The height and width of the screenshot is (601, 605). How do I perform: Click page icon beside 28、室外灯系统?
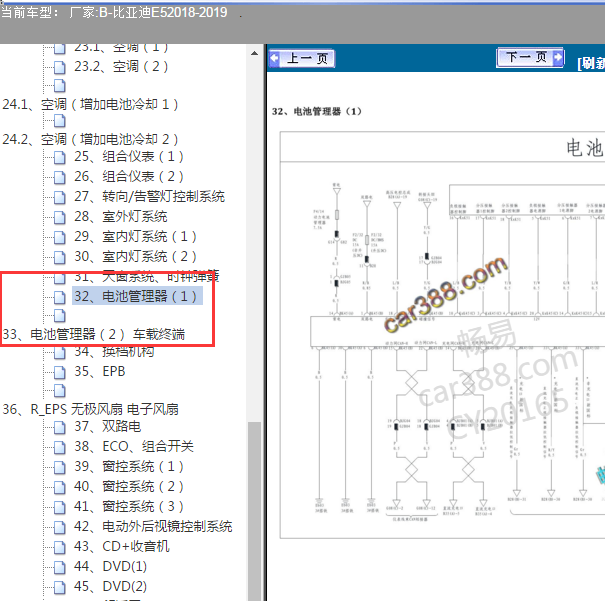(x=59, y=217)
